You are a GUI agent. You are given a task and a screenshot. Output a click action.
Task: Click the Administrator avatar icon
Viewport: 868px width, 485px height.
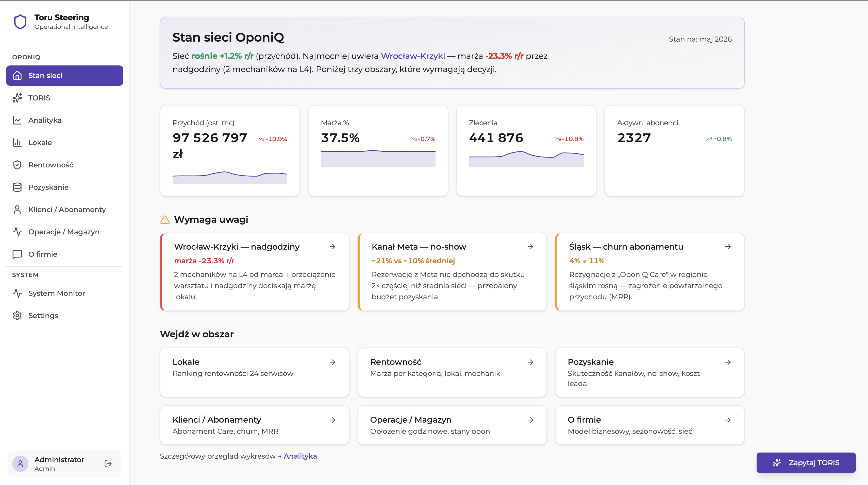click(20, 464)
